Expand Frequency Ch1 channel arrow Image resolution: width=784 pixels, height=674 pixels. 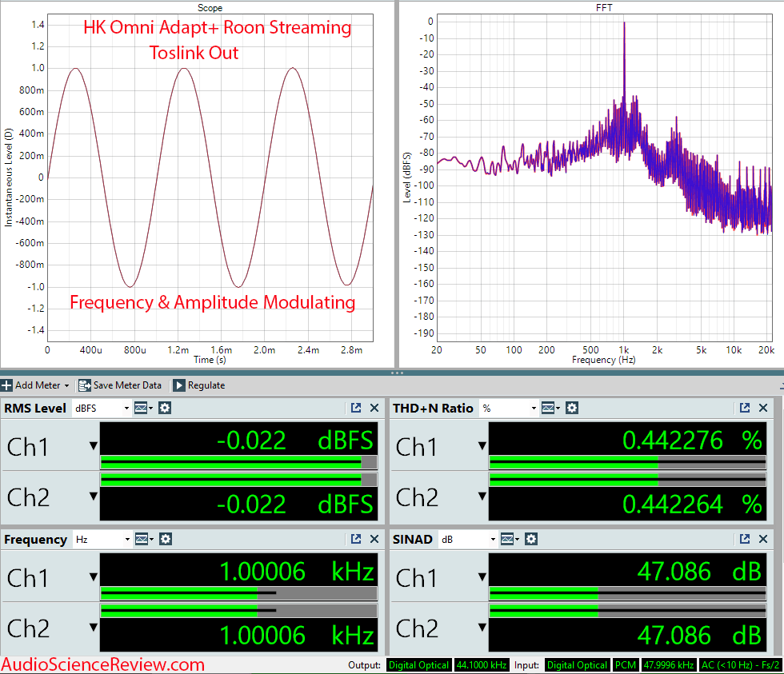94,577
